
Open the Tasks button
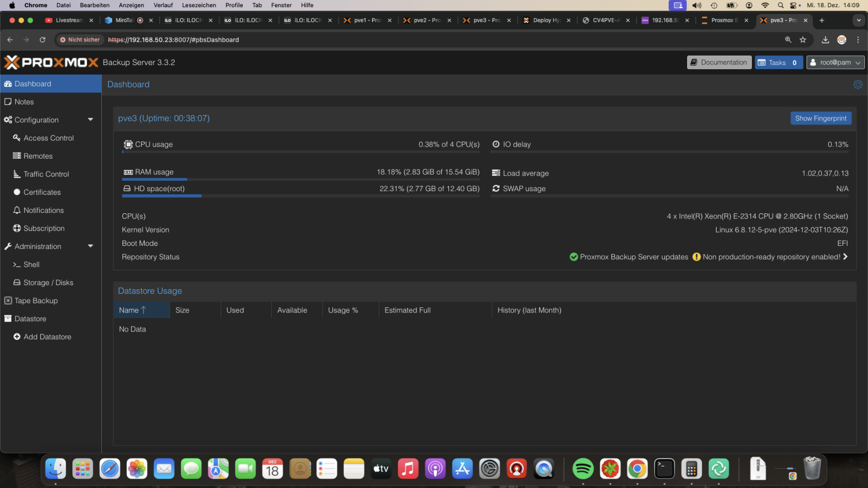click(x=779, y=62)
